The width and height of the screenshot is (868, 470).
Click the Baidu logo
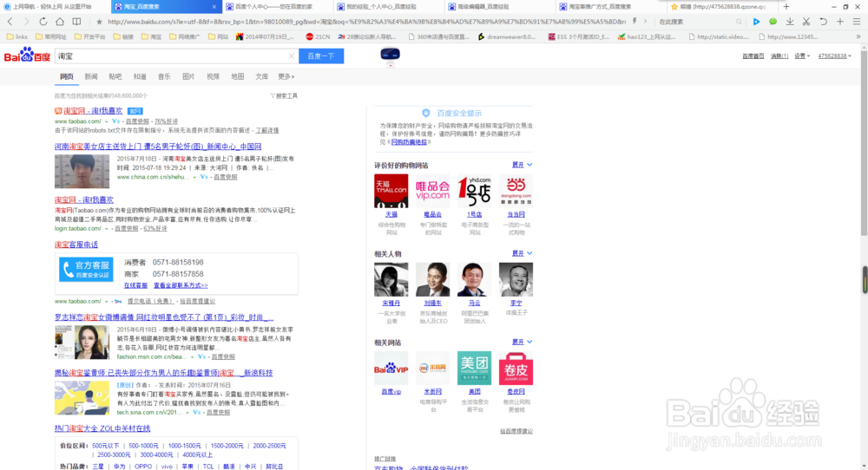click(x=27, y=55)
